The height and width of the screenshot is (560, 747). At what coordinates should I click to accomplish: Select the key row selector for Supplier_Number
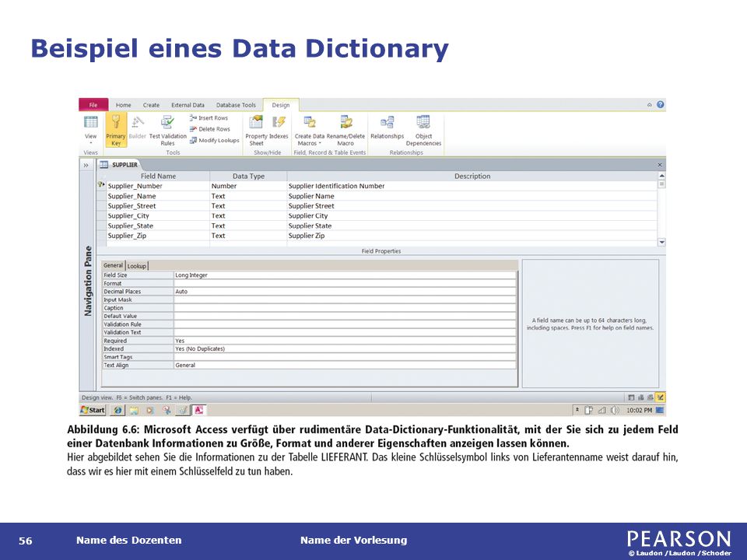coord(101,185)
